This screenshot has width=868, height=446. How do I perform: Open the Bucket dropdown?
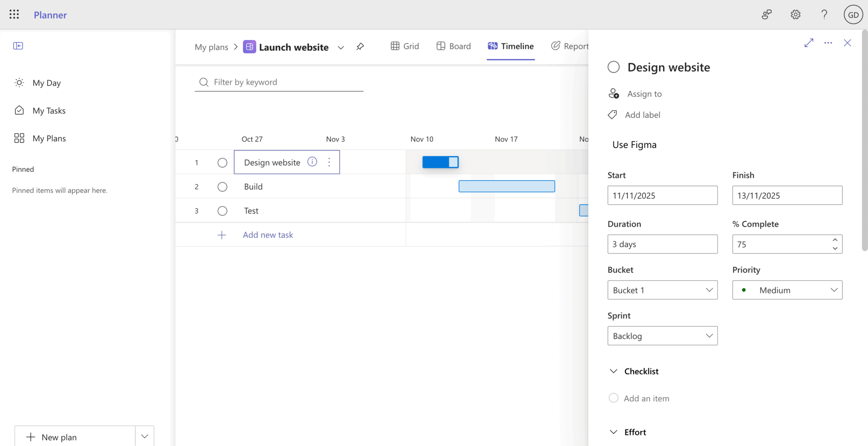[x=662, y=290]
